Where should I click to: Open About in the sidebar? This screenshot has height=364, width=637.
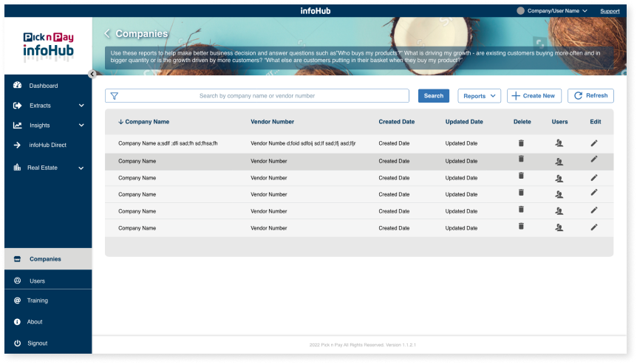35,322
